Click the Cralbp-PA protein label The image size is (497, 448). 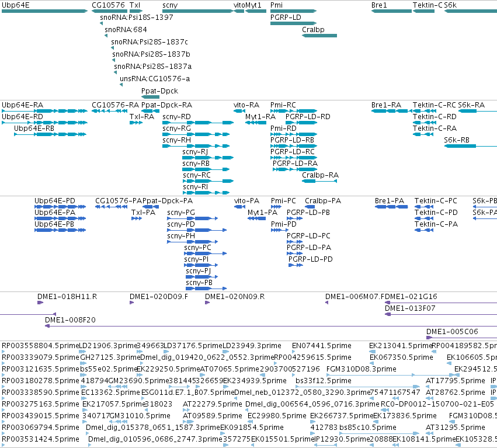pos(323,201)
